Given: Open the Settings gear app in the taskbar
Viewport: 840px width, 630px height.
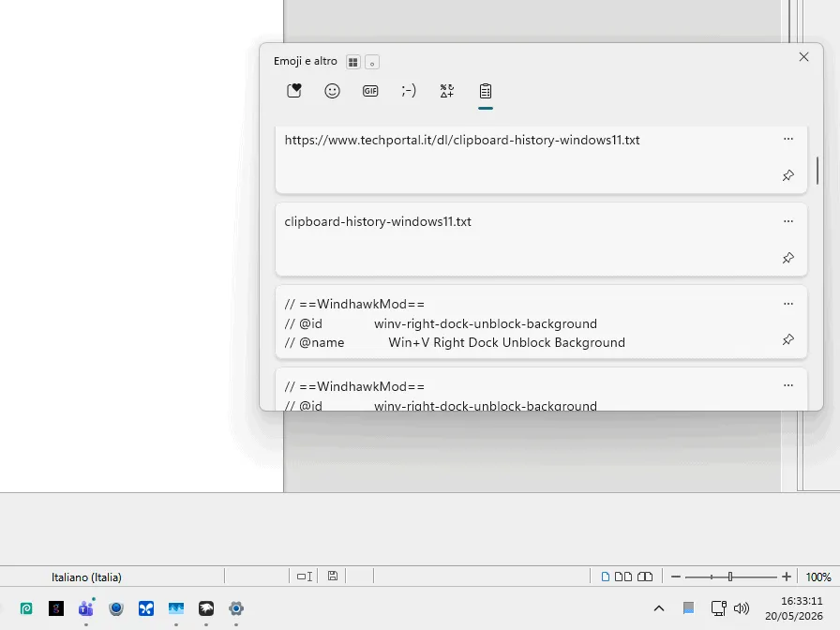Looking at the screenshot, I should pyautogui.click(x=236, y=608).
